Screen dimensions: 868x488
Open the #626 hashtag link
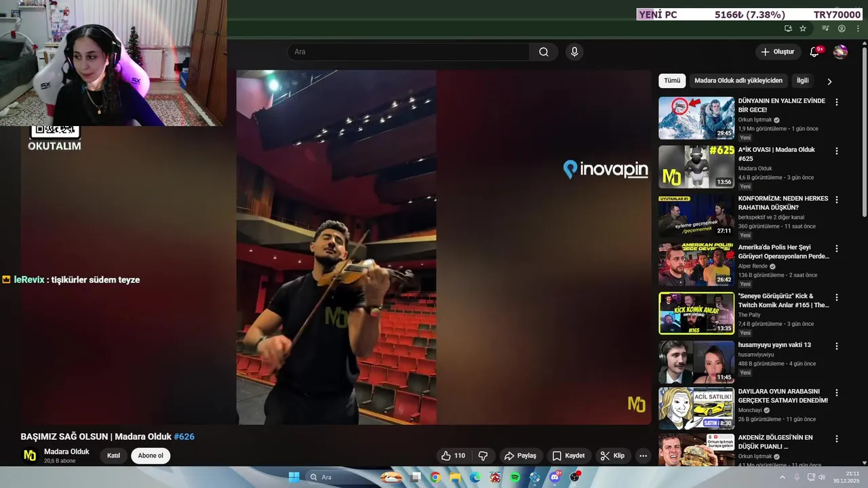coord(184,436)
